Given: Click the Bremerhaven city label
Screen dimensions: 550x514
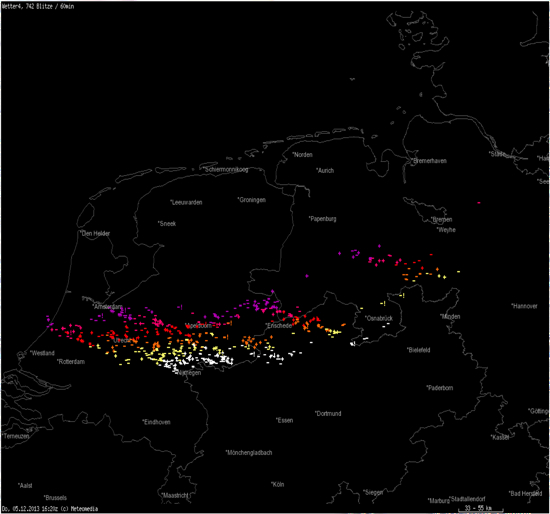Looking at the screenshot, I should (429, 161).
